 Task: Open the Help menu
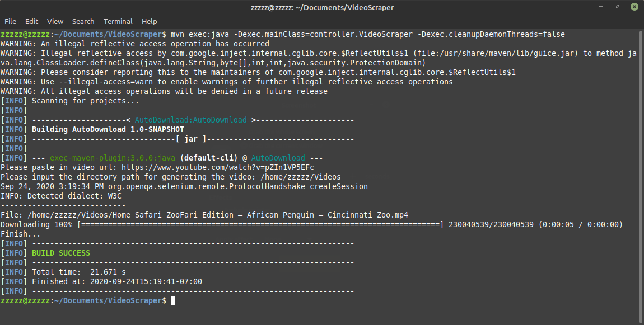coord(150,22)
